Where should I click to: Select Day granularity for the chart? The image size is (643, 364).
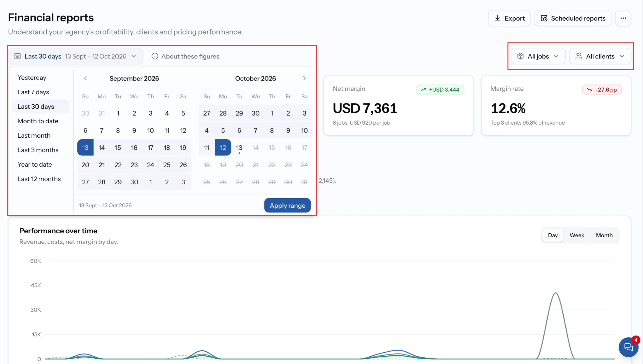tap(553, 235)
